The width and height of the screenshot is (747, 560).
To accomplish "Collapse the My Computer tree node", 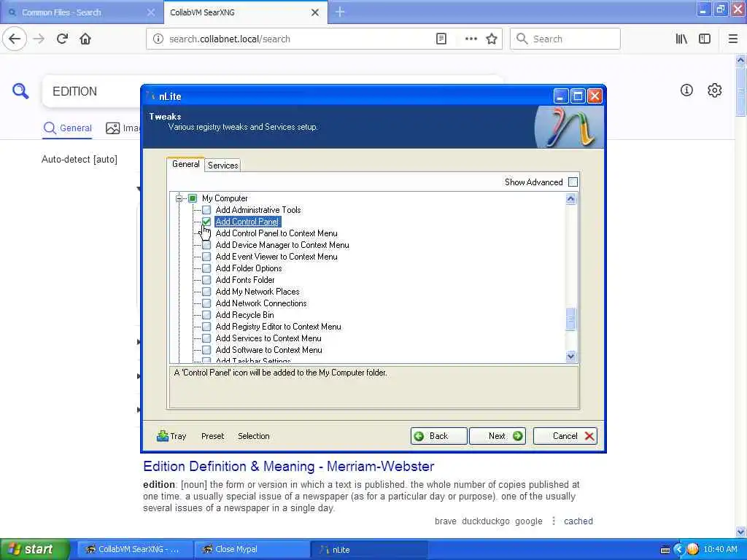I will coord(179,198).
